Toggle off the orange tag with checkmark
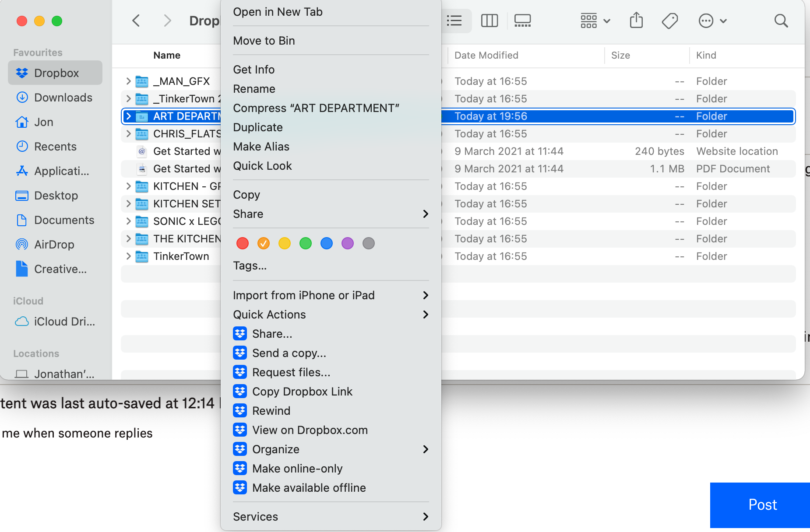This screenshot has width=810, height=532. point(263,243)
